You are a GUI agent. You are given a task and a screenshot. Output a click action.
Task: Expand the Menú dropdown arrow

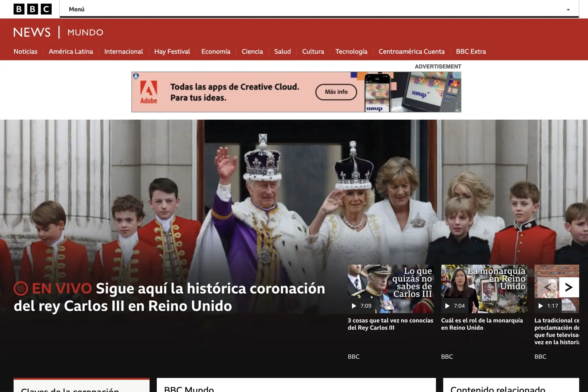pos(568,9)
